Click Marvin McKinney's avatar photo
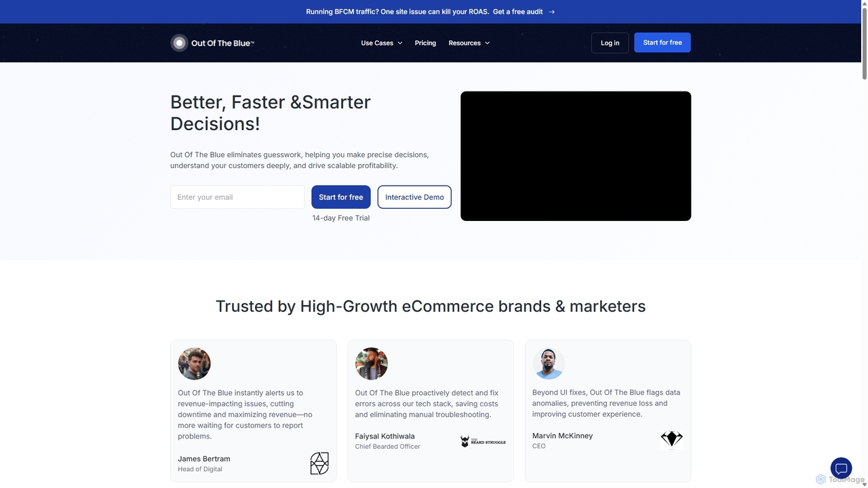This screenshot has height=488, width=868. (x=549, y=364)
